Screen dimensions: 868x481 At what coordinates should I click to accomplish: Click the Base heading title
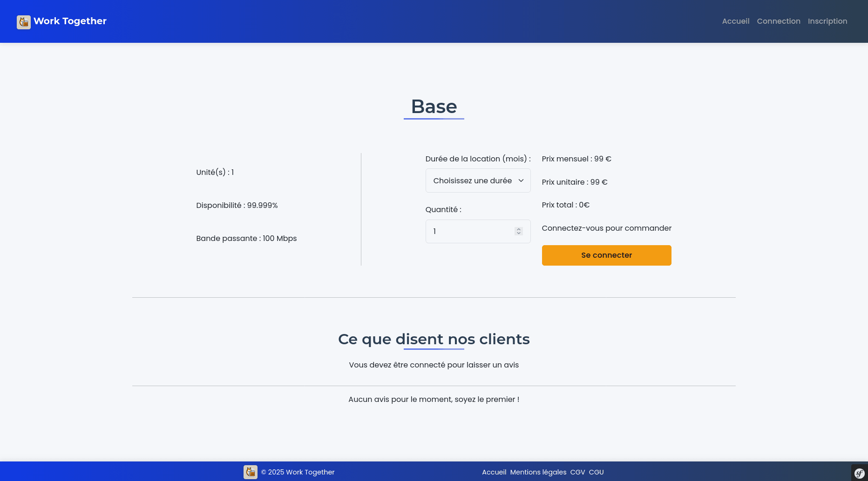pos(434,107)
